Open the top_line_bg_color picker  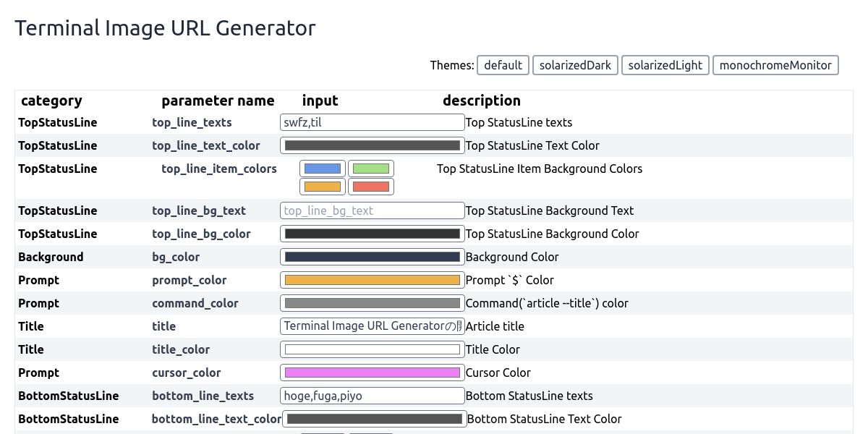pyautogui.click(x=372, y=234)
